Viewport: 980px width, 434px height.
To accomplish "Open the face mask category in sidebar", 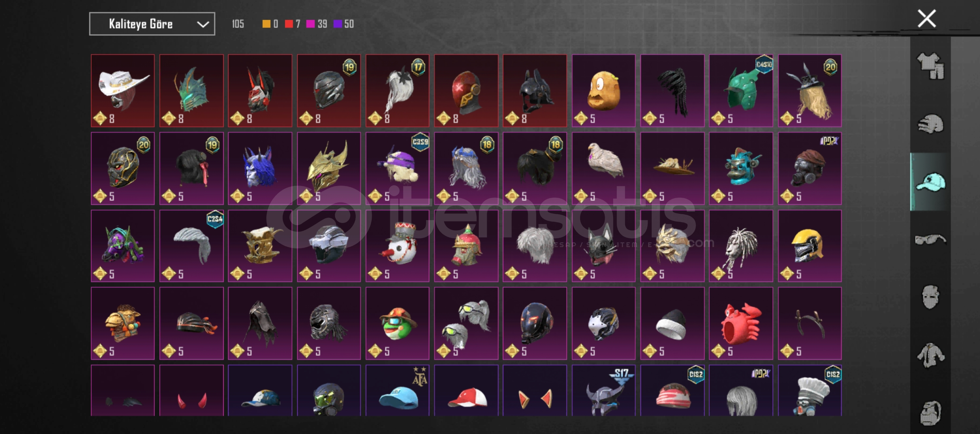I will 931,297.
